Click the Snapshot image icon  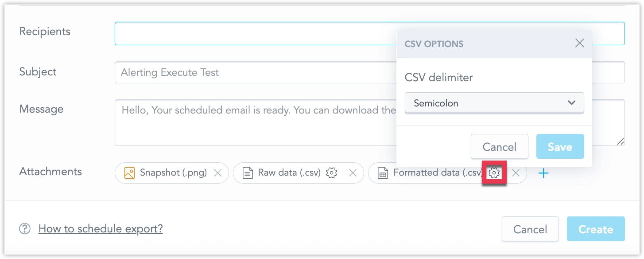[129, 173]
